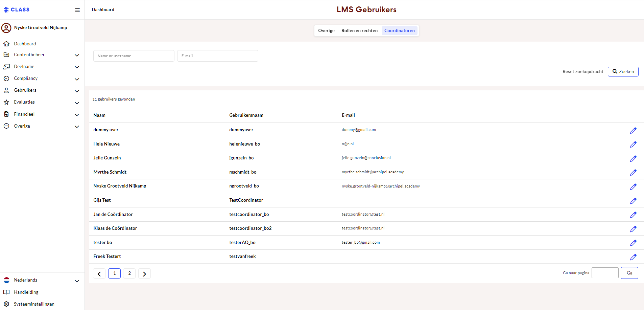Expand the Financieel menu
The height and width of the screenshot is (310, 644).
(x=77, y=115)
